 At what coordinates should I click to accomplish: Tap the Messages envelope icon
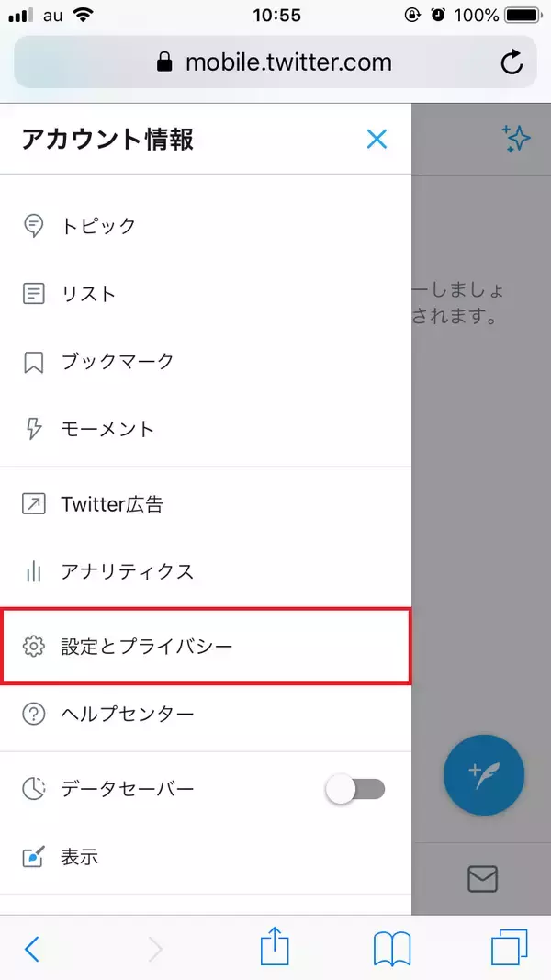click(x=482, y=879)
